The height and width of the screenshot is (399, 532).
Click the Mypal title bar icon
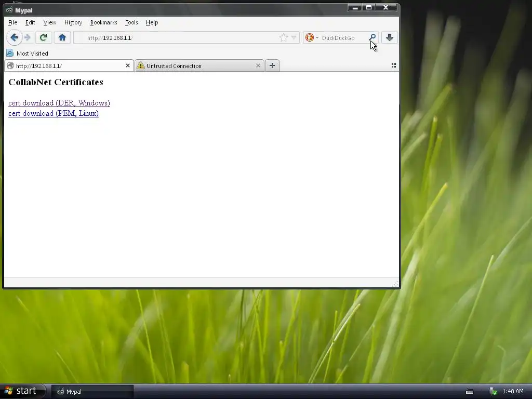pyautogui.click(x=9, y=10)
